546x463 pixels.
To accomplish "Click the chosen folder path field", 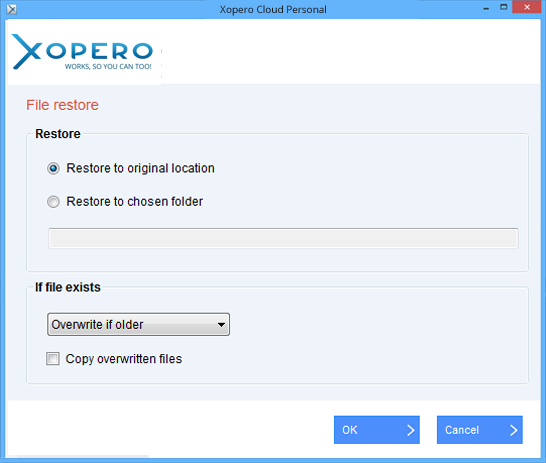I will 283,238.
